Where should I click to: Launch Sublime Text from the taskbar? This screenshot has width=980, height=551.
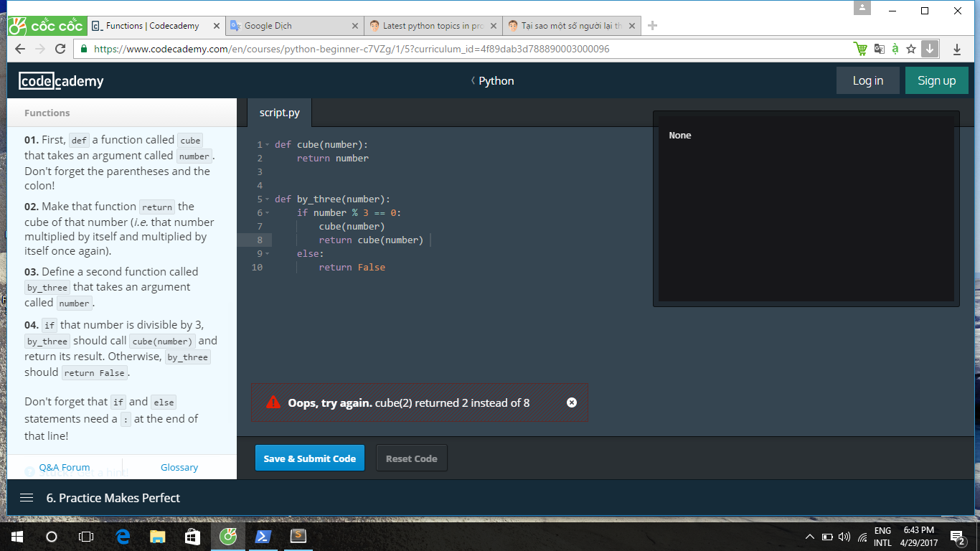pos(298,536)
